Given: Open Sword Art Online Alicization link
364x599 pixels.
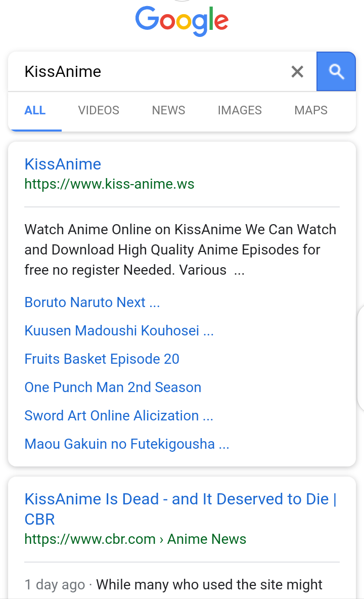Looking at the screenshot, I should tap(119, 416).
